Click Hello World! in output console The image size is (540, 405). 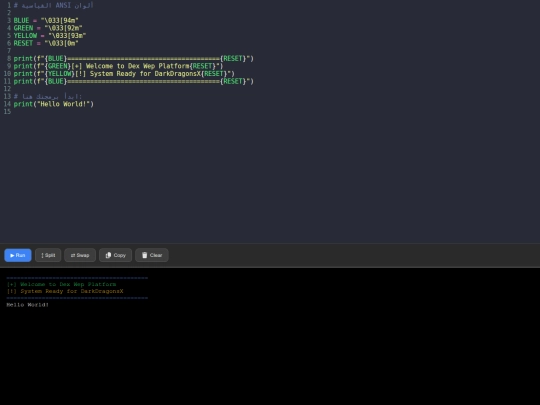[28, 305]
